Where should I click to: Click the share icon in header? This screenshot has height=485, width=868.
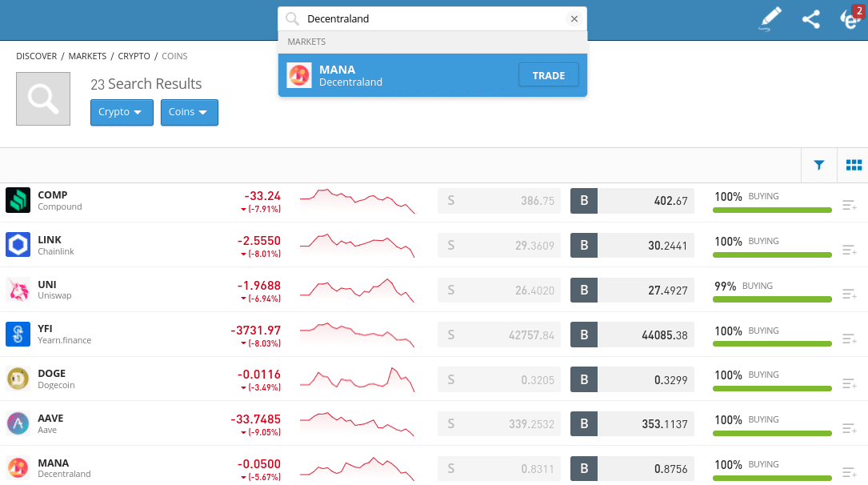coord(811,19)
